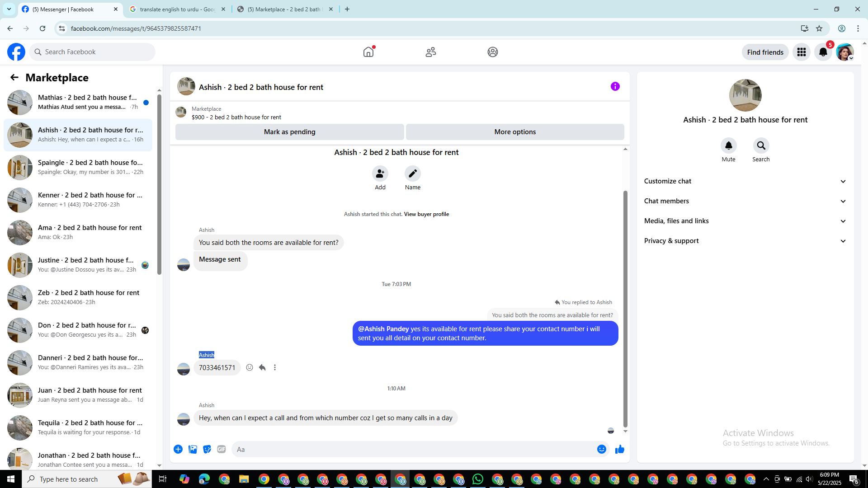Open the Friends icon in top navigation
Screen dimensions: 868x488
click(431, 52)
